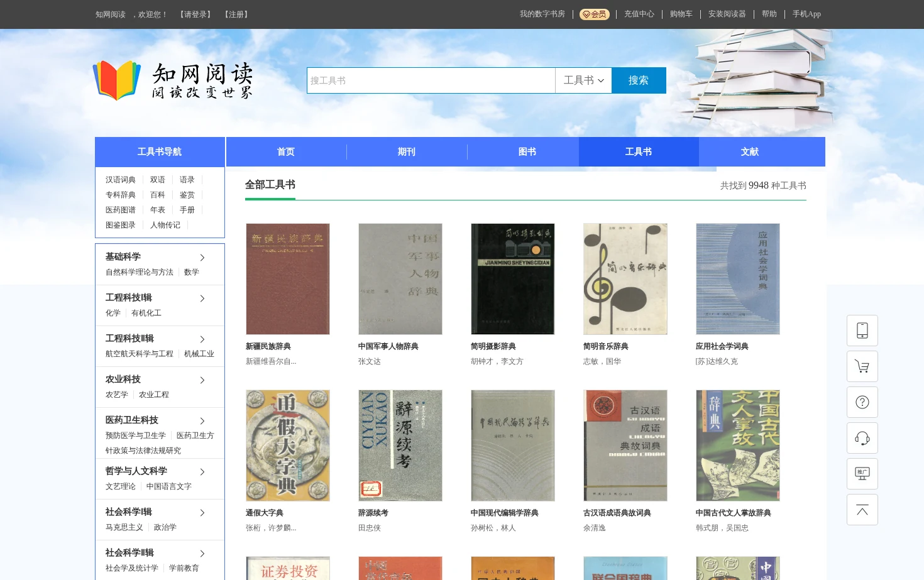Switch to the 期刊 tab

point(407,151)
